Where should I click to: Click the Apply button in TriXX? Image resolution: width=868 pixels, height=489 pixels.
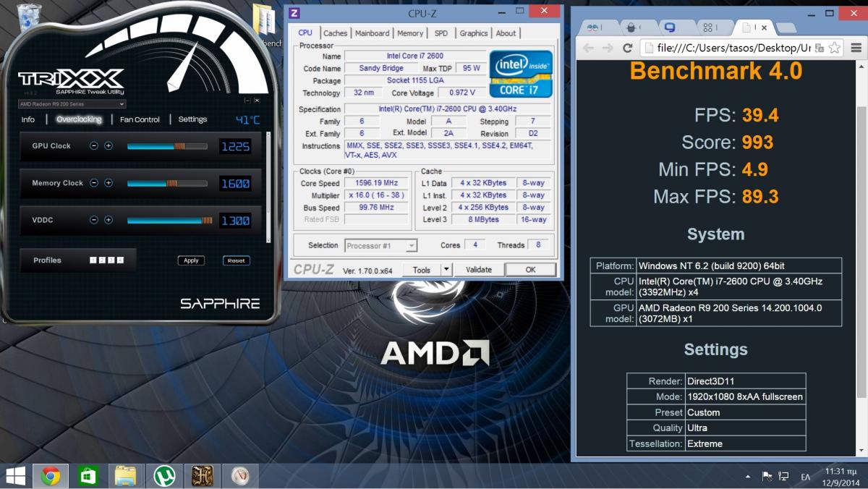[191, 260]
